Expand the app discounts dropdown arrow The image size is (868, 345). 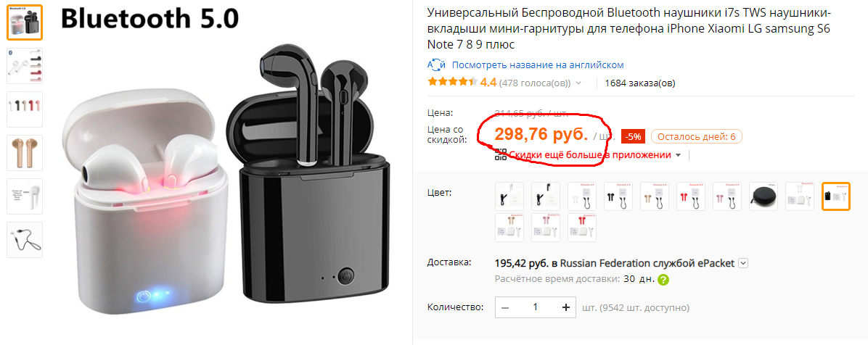pyautogui.click(x=678, y=155)
